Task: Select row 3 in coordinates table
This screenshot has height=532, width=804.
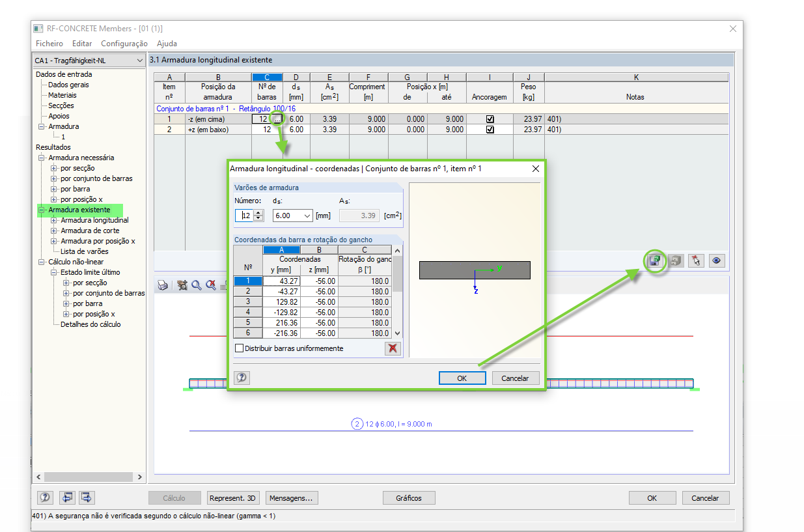Action: (x=248, y=302)
